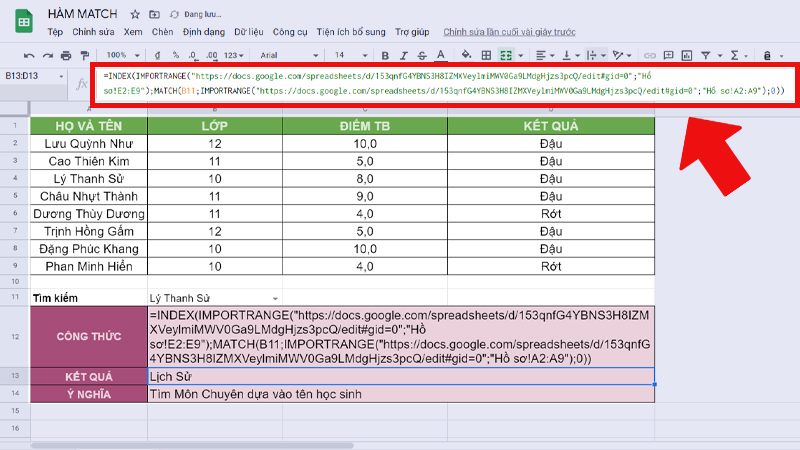Viewport: 800px width, 450px height.
Task: Click the Undo arrow icon
Action: point(29,55)
